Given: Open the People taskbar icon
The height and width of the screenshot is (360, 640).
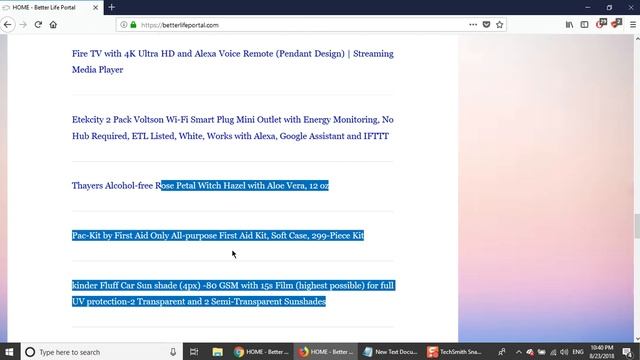Looking at the screenshot, I should pyautogui.click(x=502, y=352).
